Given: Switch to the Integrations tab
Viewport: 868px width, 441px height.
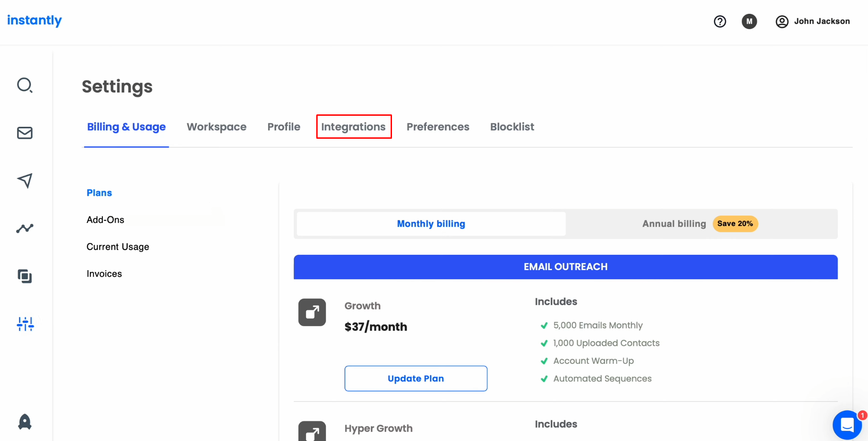Looking at the screenshot, I should pos(353,127).
